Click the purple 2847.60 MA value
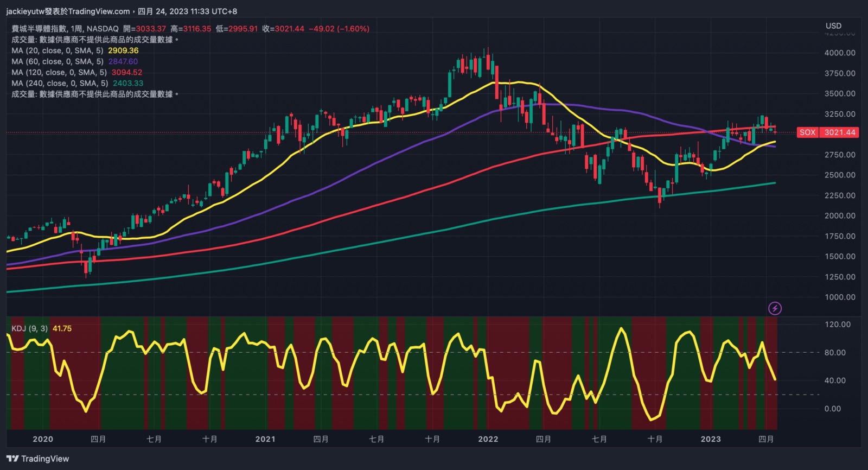Image resolution: width=868 pixels, height=470 pixels. (123, 61)
